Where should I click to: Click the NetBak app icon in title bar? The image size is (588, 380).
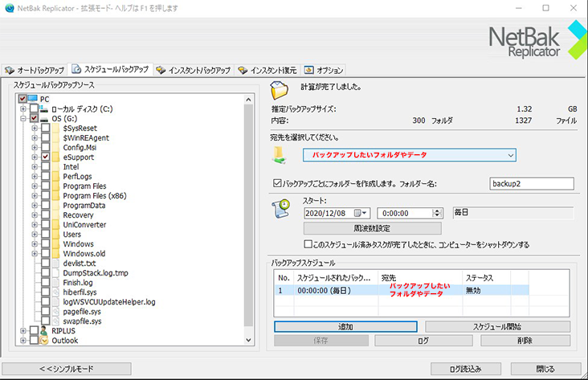(9, 8)
